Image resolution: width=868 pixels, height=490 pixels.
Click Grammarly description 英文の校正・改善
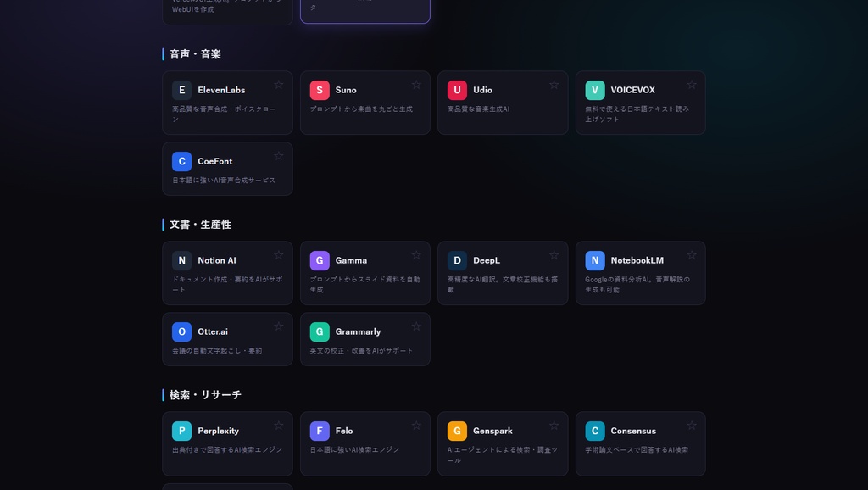click(x=361, y=351)
